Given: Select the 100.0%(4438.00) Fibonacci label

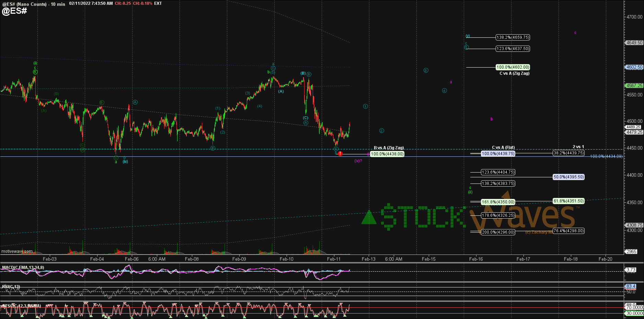Looking at the screenshot, I should [387, 154].
